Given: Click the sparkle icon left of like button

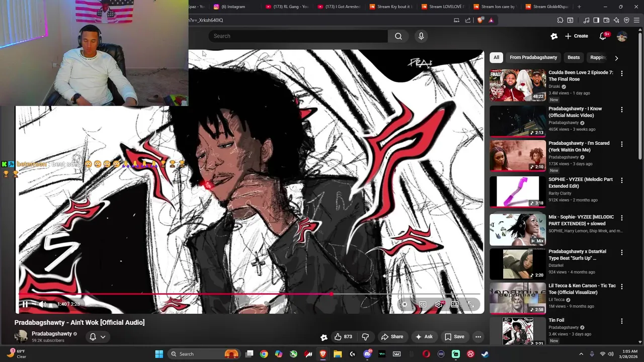Looking at the screenshot, I should tap(324, 337).
